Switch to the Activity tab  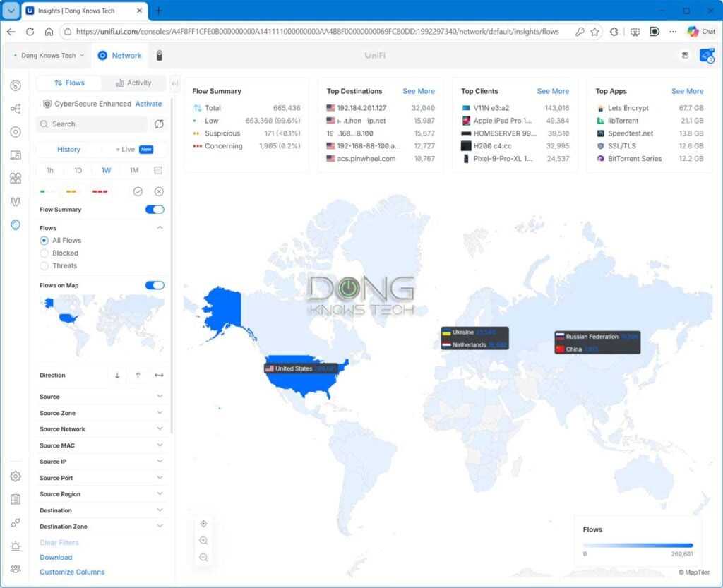133,83
